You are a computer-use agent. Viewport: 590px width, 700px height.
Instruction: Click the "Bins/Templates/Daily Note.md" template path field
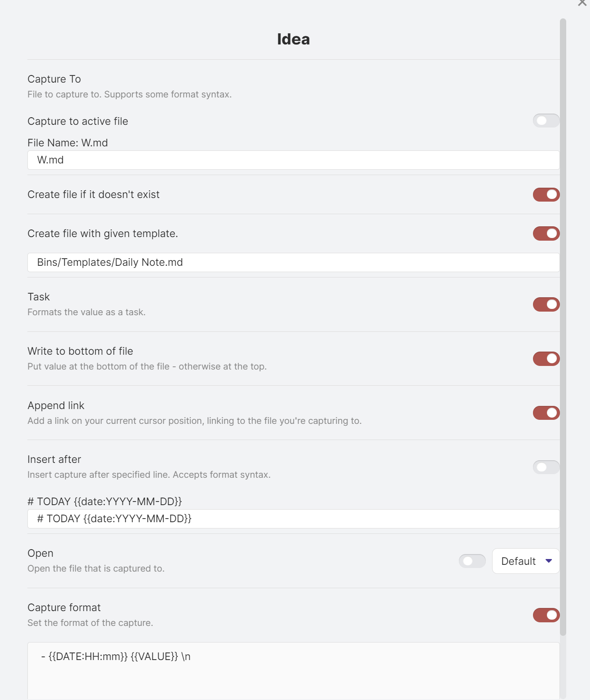point(292,262)
